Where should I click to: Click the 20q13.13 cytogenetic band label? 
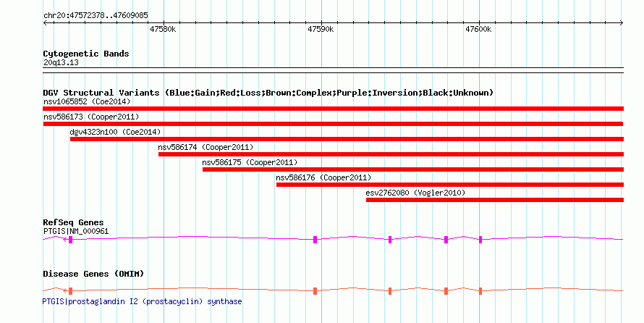[x=61, y=62]
